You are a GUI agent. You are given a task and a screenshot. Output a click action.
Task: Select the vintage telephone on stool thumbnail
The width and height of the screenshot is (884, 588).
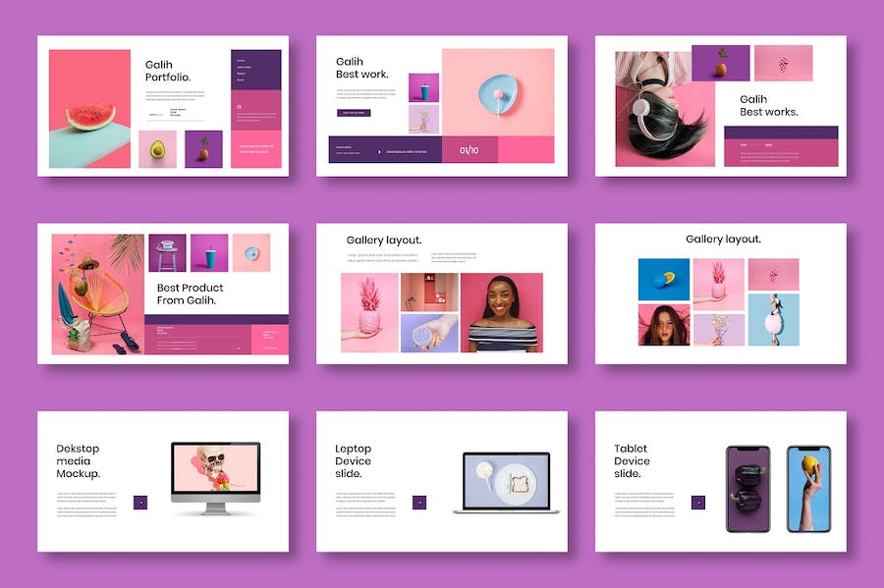click(167, 252)
